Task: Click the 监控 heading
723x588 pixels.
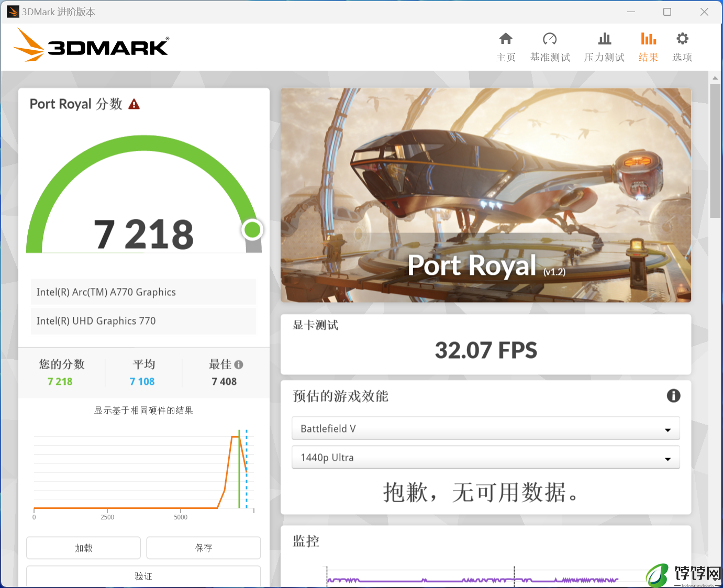Action: tap(306, 541)
